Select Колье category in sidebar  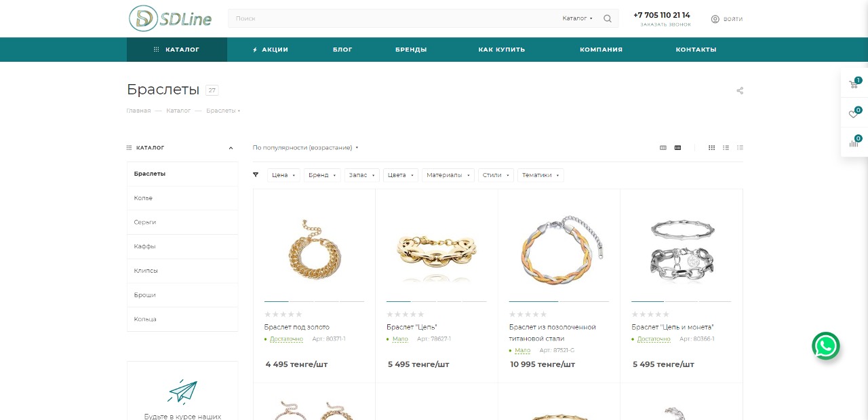pos(182,198)
